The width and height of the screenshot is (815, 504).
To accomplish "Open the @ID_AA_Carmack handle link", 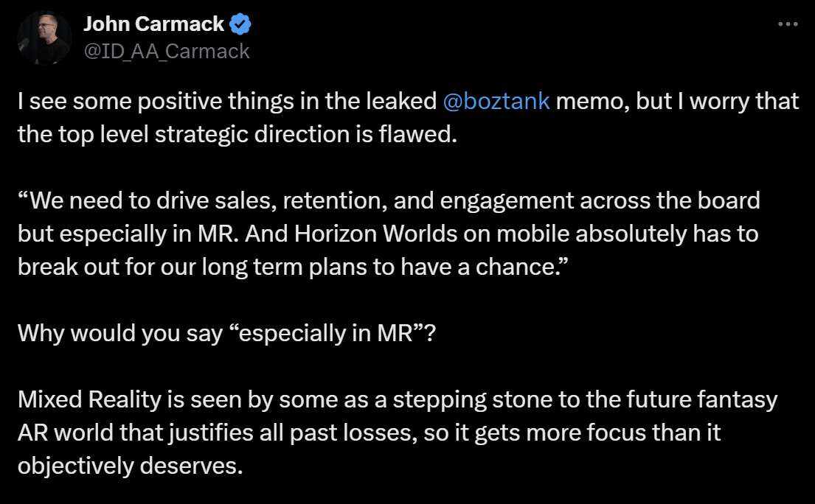I will click(x=167, y=51).
